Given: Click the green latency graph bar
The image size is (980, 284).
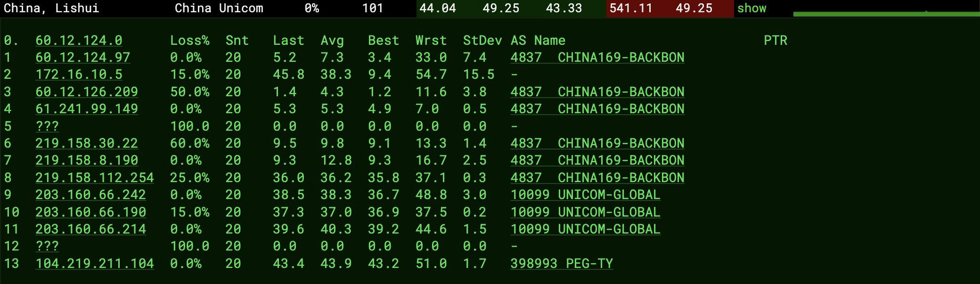Looking at the screenshot, I should pos(886,14).
